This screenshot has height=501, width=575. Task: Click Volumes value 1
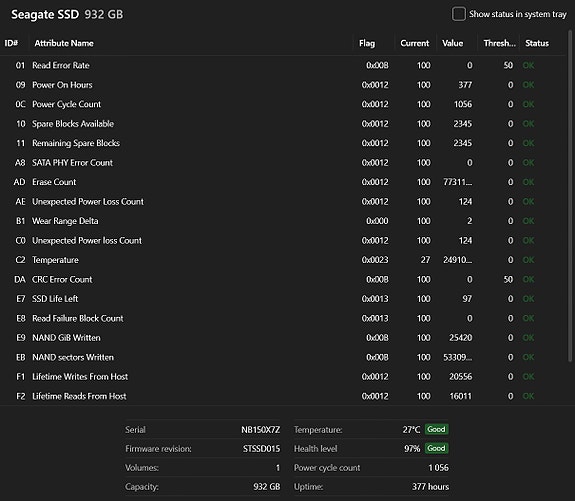(x=278, y=468)
